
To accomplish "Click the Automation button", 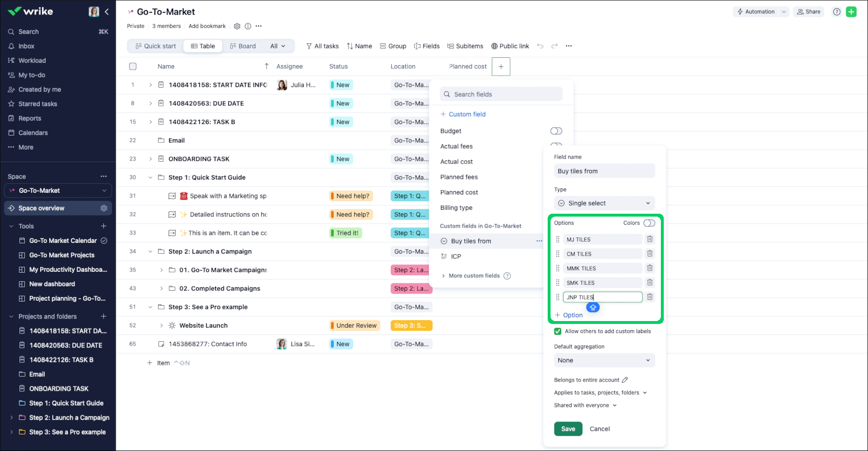I will pos(756,12).
